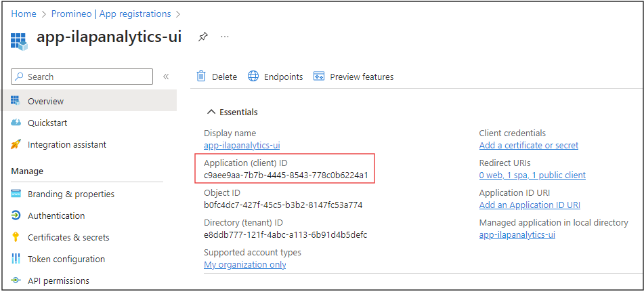Collapse the Essentials section
644x292 pixels.
(x=211, y=112)
